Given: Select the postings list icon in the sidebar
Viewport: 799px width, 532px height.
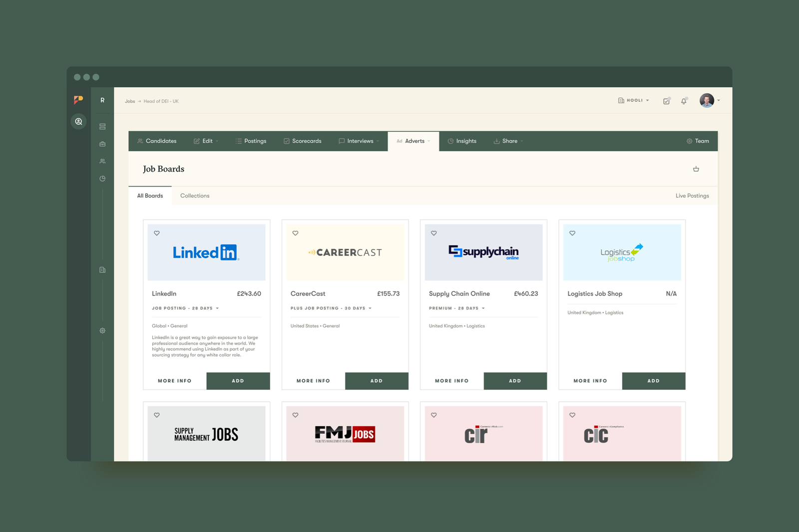Looking at the screenshot, I should pyautogui.click(x=102, y=126).
